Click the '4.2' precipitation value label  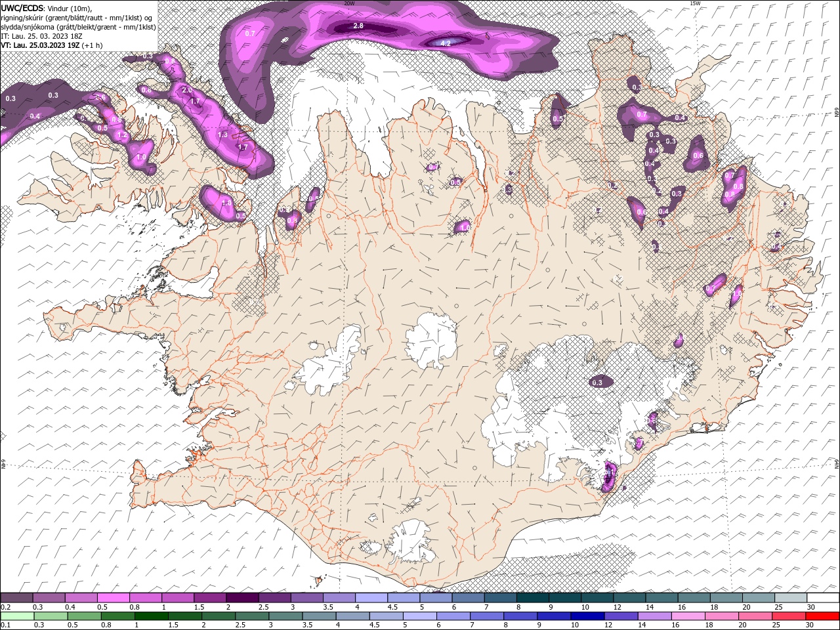[446, 43]
